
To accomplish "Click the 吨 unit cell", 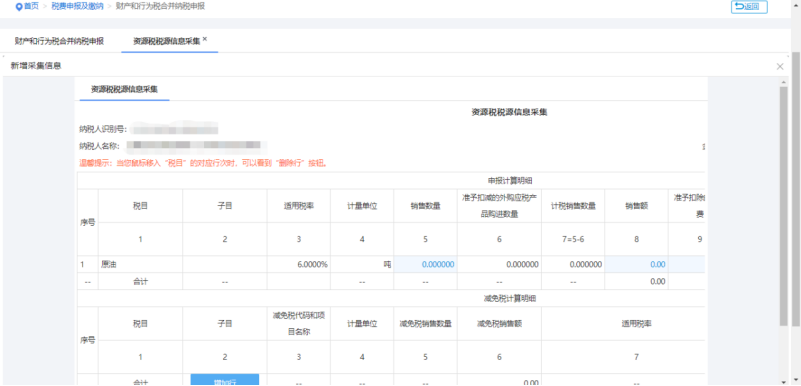I will coord(362,264).
